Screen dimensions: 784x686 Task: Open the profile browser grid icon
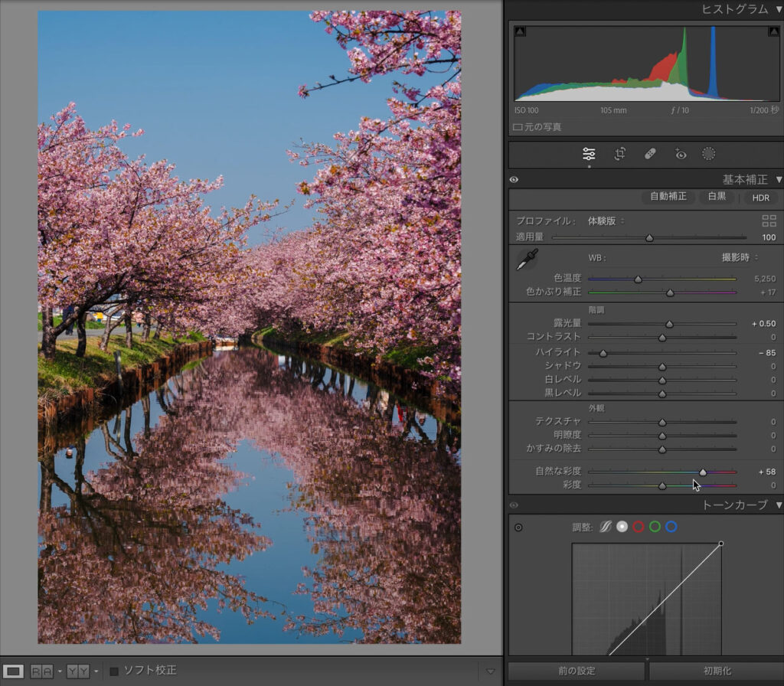click(769, 221)
